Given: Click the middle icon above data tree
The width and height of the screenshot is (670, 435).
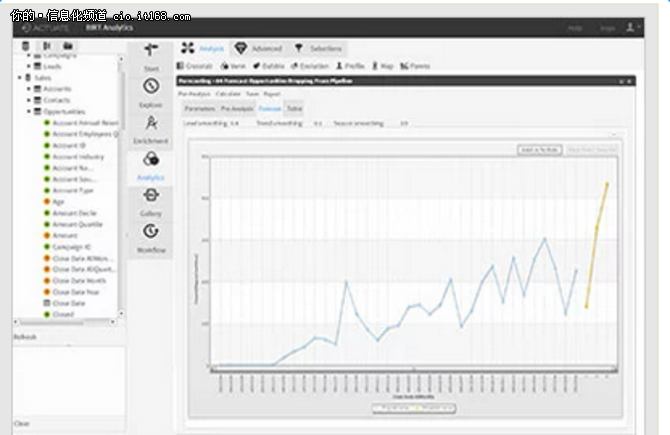Looking at the screenshot, I should point(47,46).
